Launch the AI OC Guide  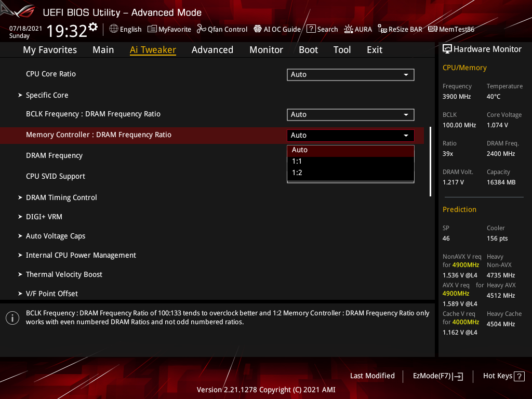click(277, 29)
